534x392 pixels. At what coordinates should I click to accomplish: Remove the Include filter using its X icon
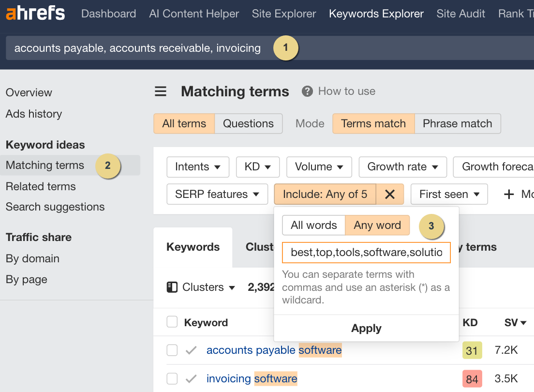point(390,194)
